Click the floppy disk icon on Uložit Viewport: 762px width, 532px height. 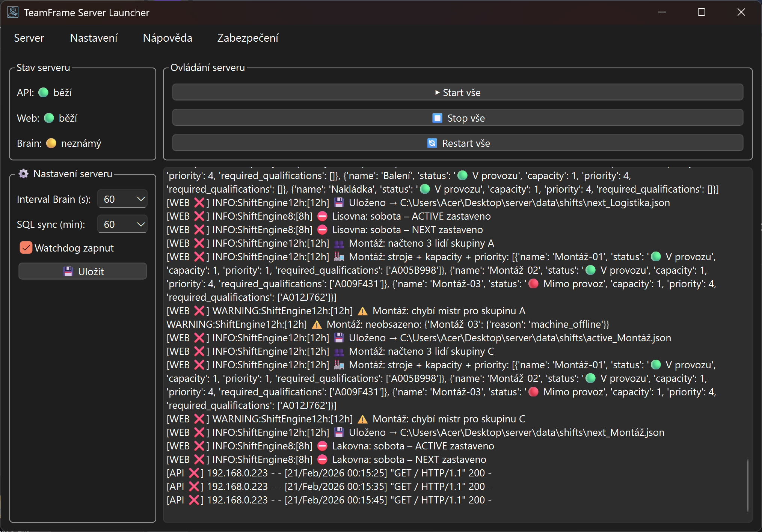point(68,271)
